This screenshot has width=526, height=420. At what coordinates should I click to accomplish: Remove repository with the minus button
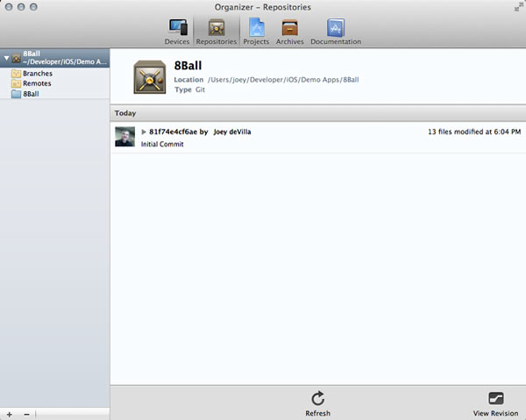pos(26,414)
